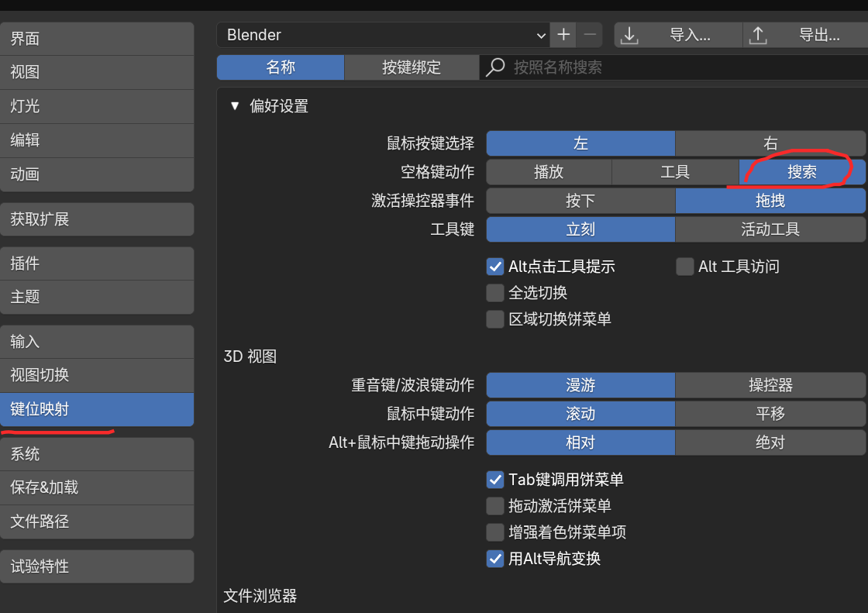Image resolution: width=868 pixels, height=613 pixels.
Task: Set 空格键动作 to 工具
Action: [675, 172]
